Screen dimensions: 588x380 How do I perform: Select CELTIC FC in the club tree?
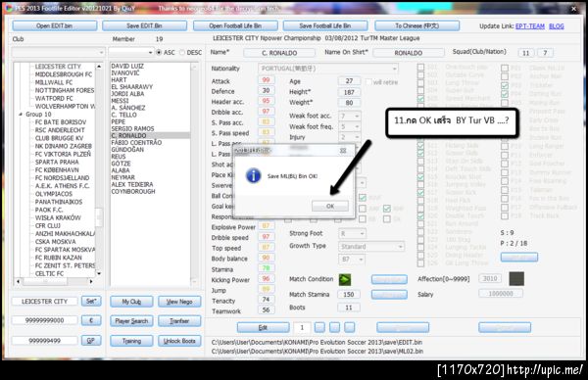[49, 273]
